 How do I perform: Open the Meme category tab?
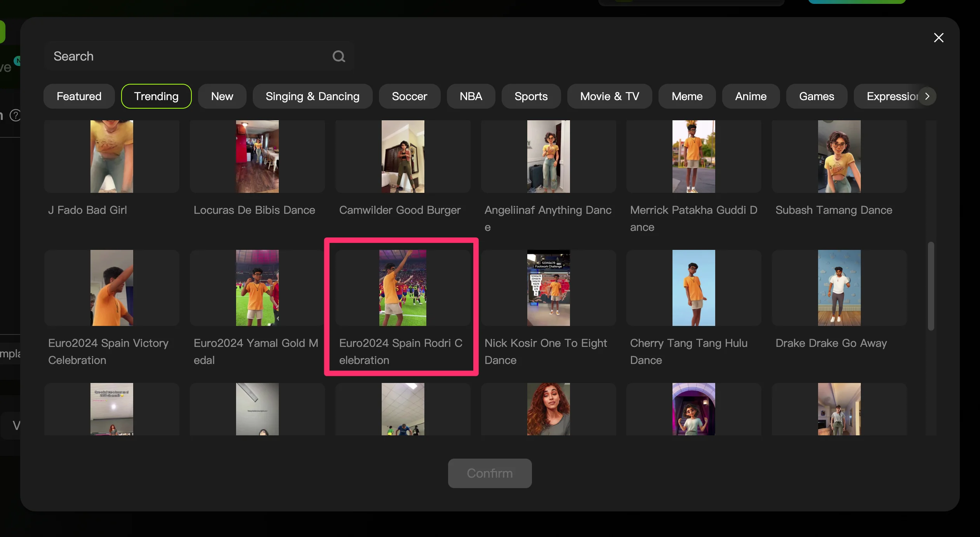pos(686,96)
